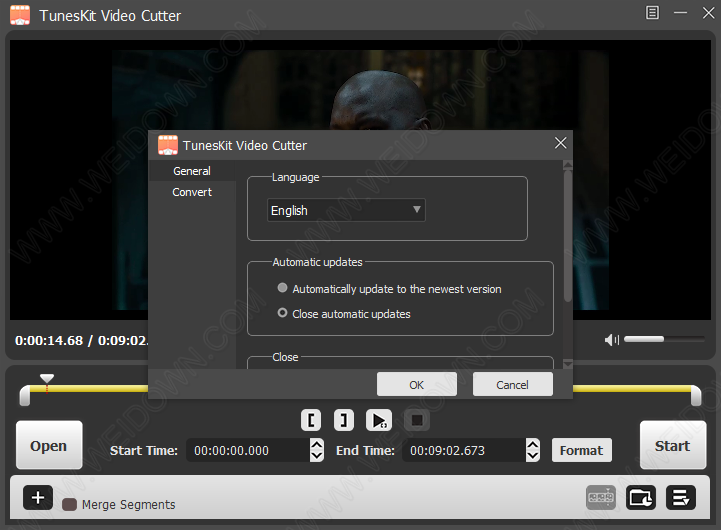Increase Start Time with up arrow
Viewport: 721px width, 530px height.
[x=317, y=445]
